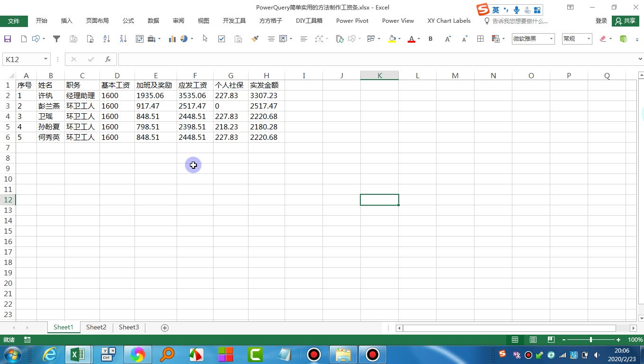Select column K header
This screenshot has height=364, width=644.
click(x=379, y=75)
